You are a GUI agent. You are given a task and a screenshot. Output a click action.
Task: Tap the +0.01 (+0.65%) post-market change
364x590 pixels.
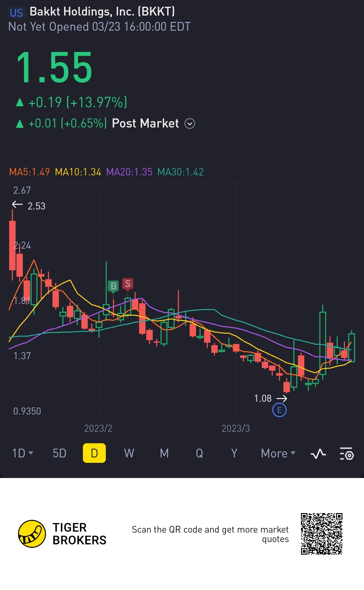click(x=67, y=123)
